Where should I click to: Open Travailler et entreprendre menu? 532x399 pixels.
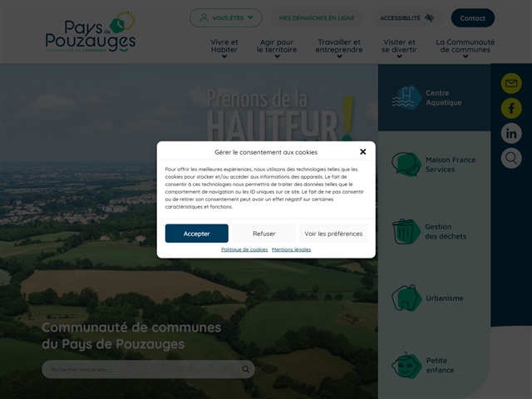pyautogui.click(x=338, y=47)
